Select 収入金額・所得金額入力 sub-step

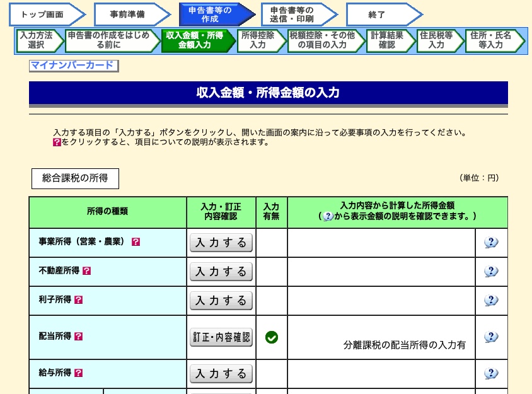point(198,40)
